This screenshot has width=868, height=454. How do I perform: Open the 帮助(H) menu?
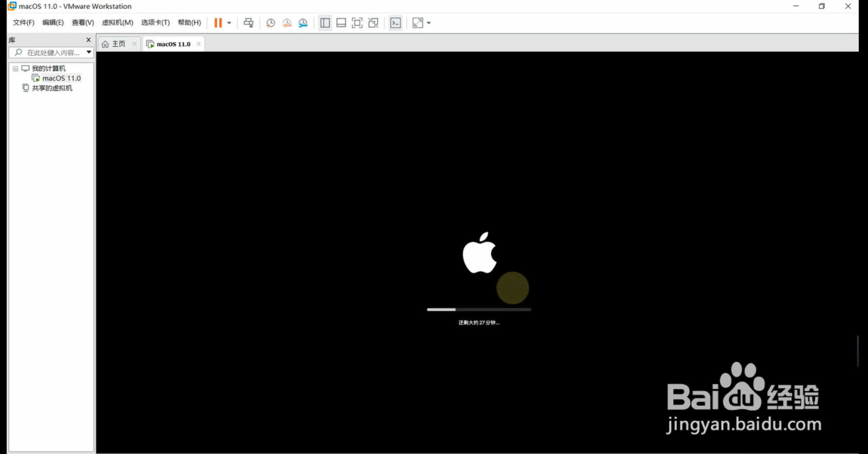point(189,23)
